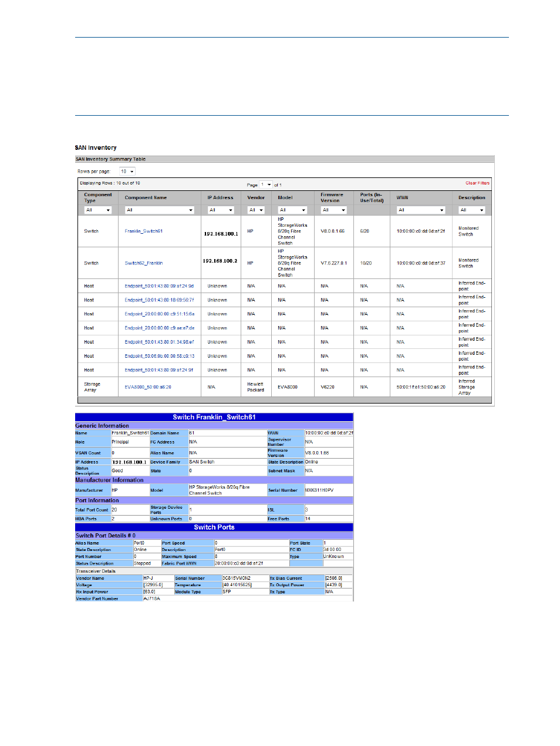Click the Ports (In-Use/Total) column header
This screenshot has height=746, width=560.
[x=372, y=198]
